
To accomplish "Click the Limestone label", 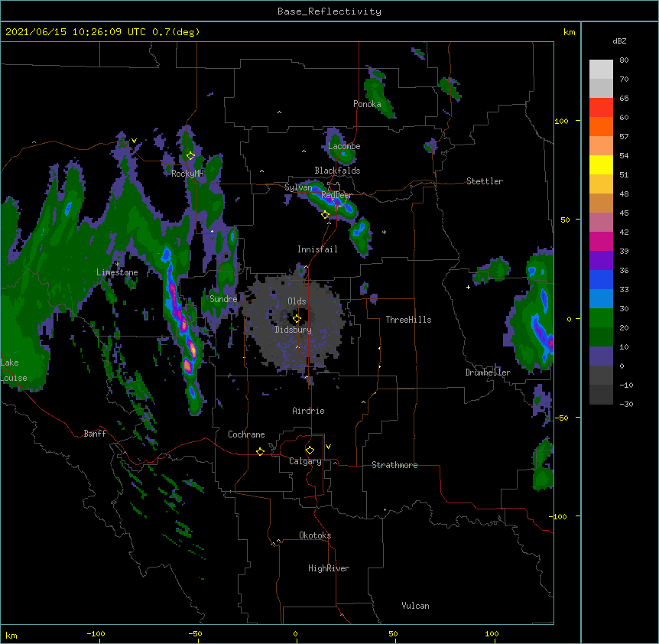I will tap(117, 272).
